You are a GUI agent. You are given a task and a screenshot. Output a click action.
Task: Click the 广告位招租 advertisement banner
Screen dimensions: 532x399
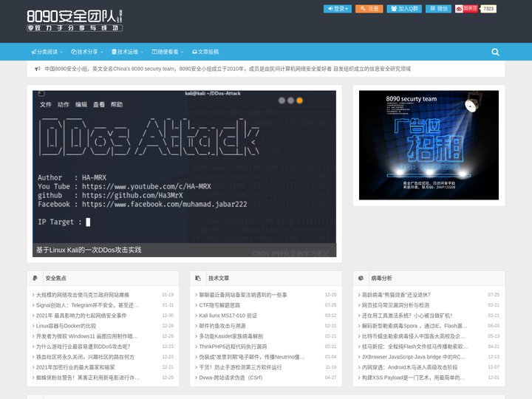429,146
